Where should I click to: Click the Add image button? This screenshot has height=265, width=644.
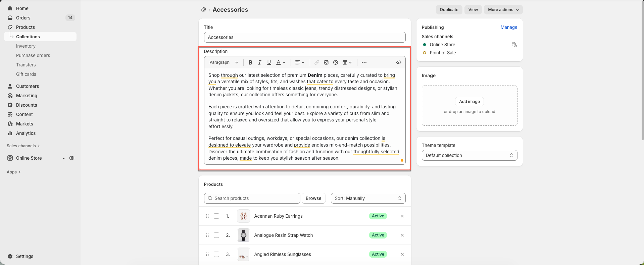tap(469, 102)
